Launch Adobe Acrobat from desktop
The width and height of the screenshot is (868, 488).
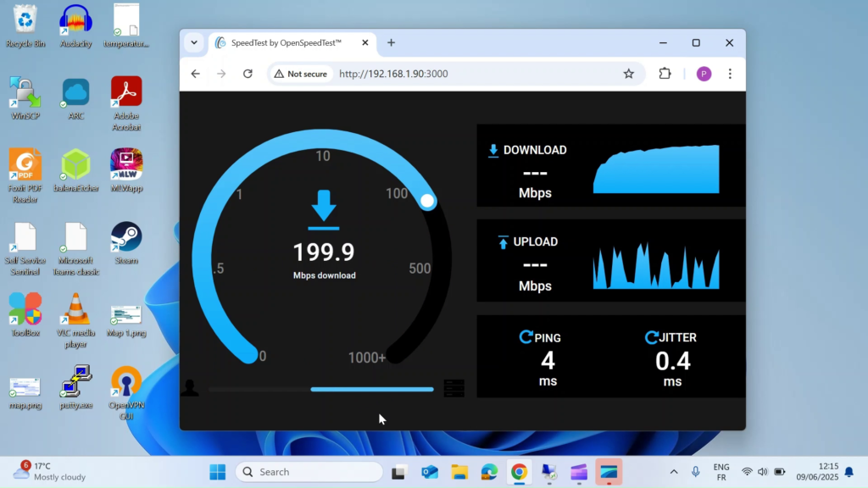coord(126,104)
